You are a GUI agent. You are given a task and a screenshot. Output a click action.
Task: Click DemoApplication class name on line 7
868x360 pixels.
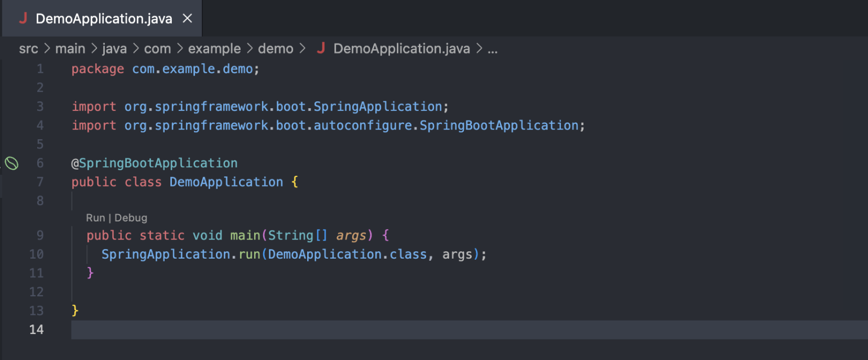coord(226,182)
